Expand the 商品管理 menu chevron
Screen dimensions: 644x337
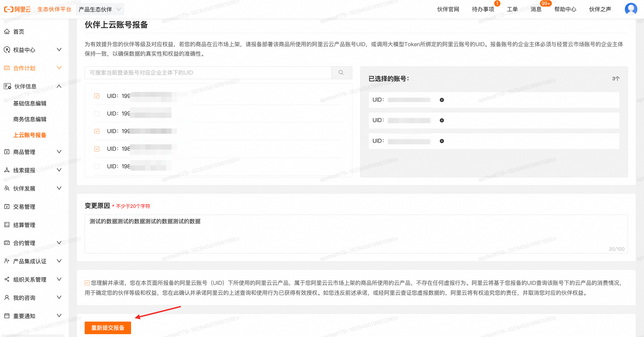[x=59, y=152]
